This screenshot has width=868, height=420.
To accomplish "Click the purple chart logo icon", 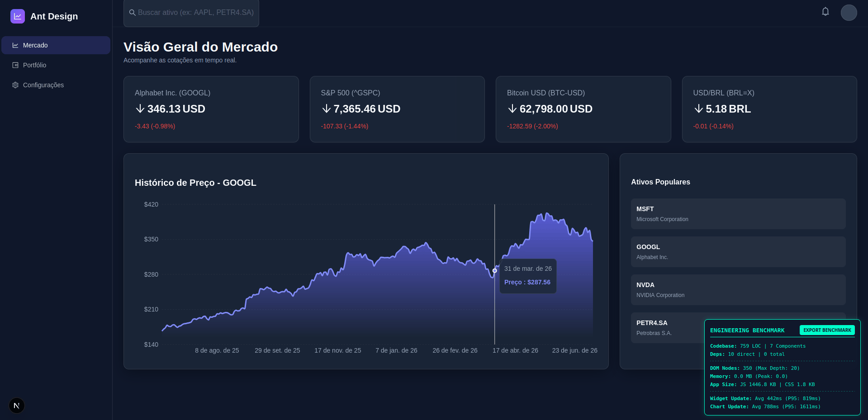I will tap(18, 16).
